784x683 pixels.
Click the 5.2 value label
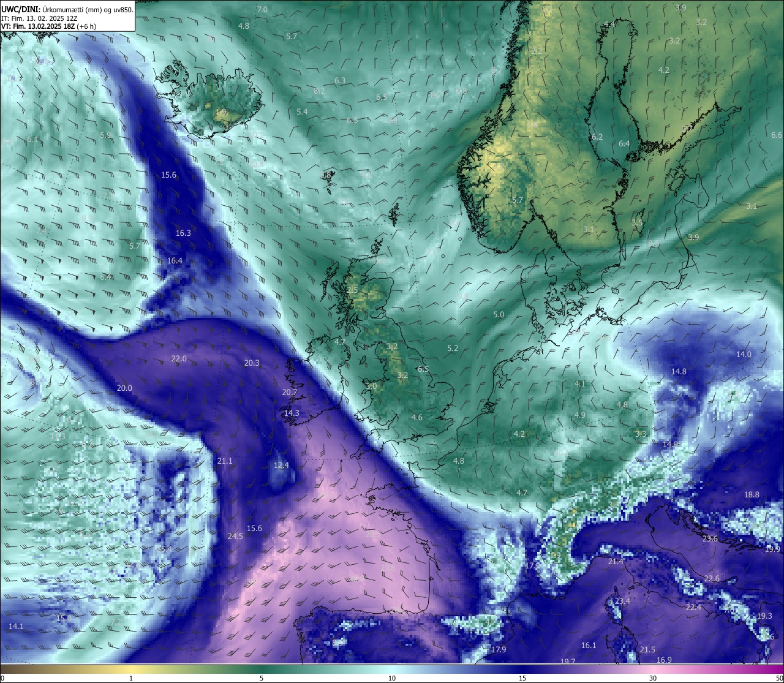tap(453, 348)
